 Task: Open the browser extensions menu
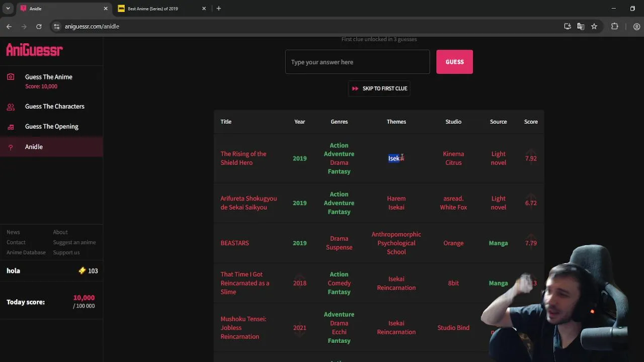pos(614,26)
